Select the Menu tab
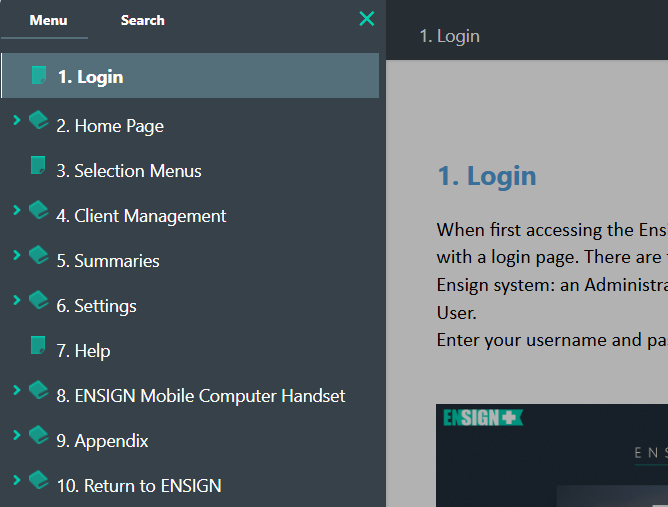The width and height of the screenshot is (668, 507). pos(48,20)
